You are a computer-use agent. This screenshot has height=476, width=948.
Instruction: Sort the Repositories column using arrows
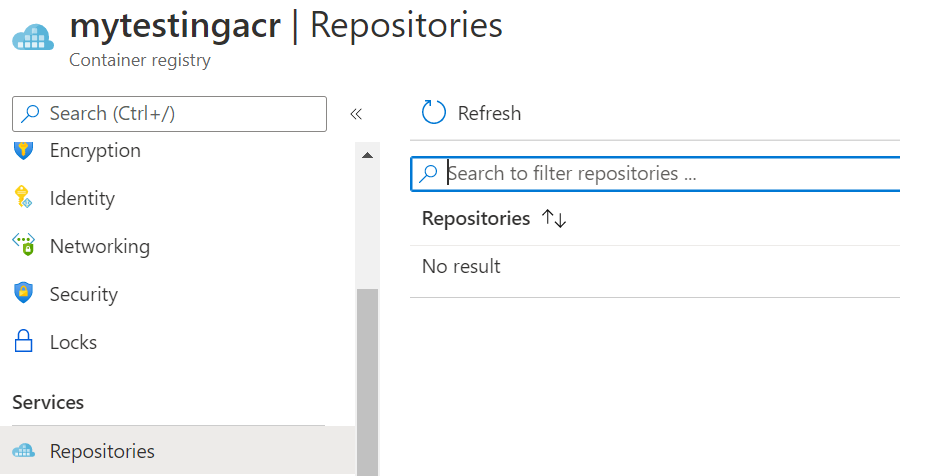click(554, 218)
